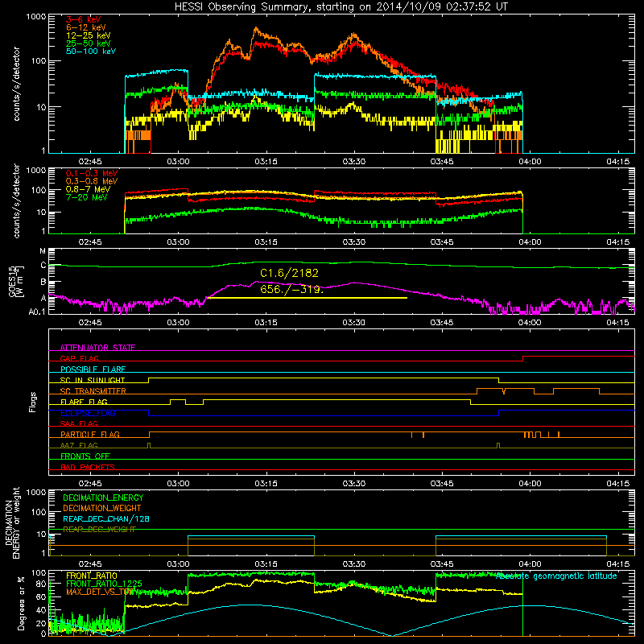Select the FLARE_FLAG label
This screenshot has height=644, width=644.
coord(84,402)
